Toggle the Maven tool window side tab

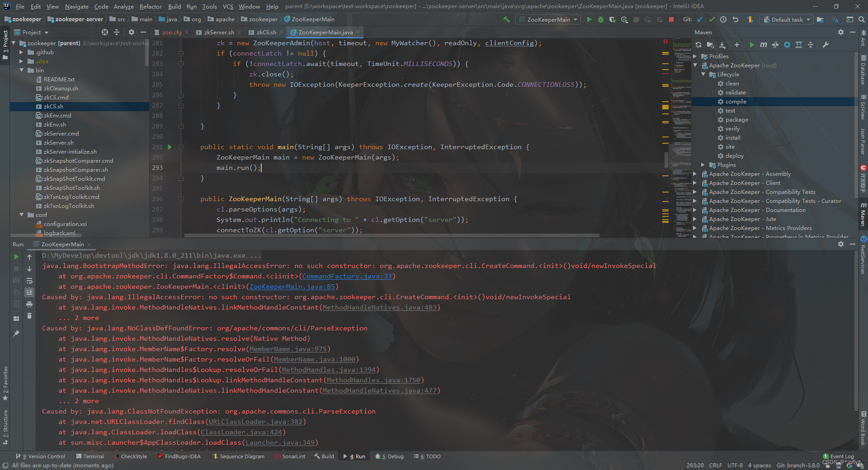click(x=863, y=214)
